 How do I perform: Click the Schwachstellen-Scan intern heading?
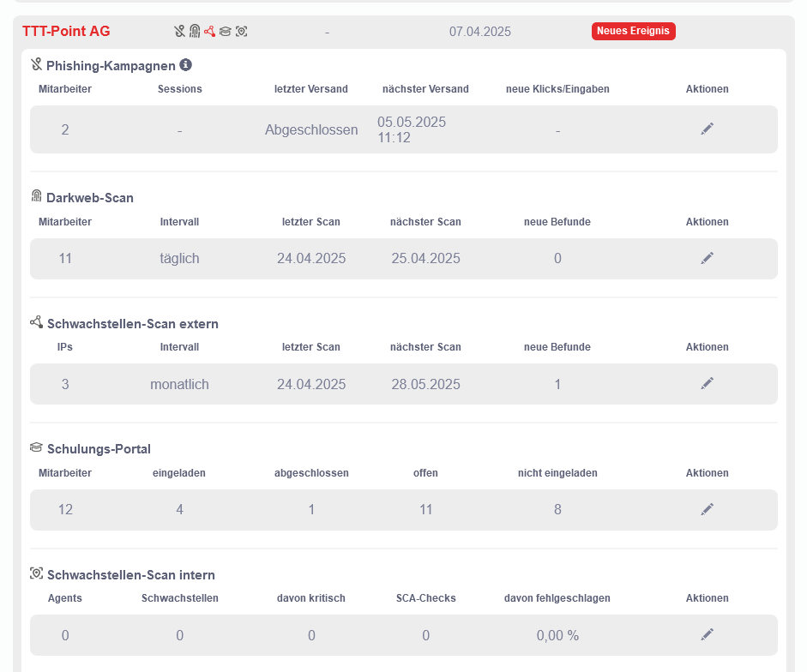click(130, 575)
